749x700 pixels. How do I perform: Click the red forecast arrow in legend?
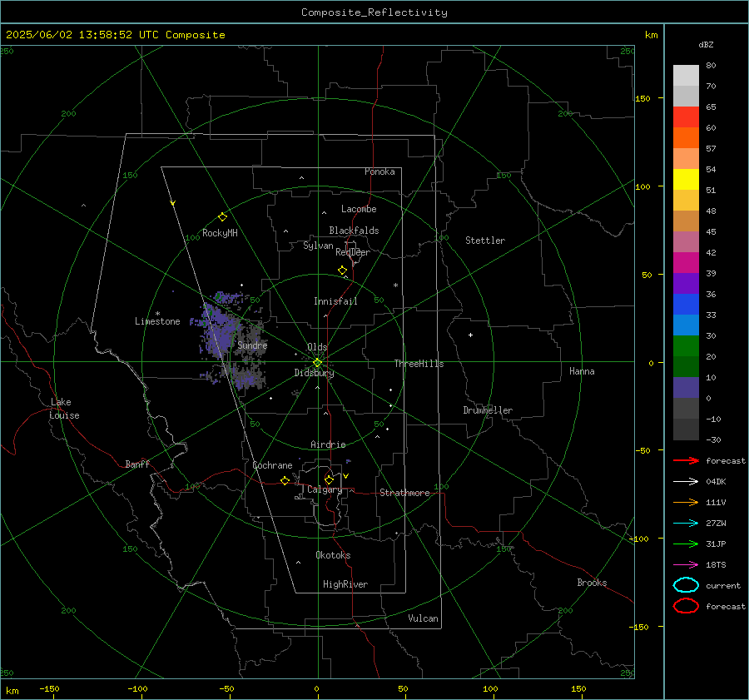[686, 460]
